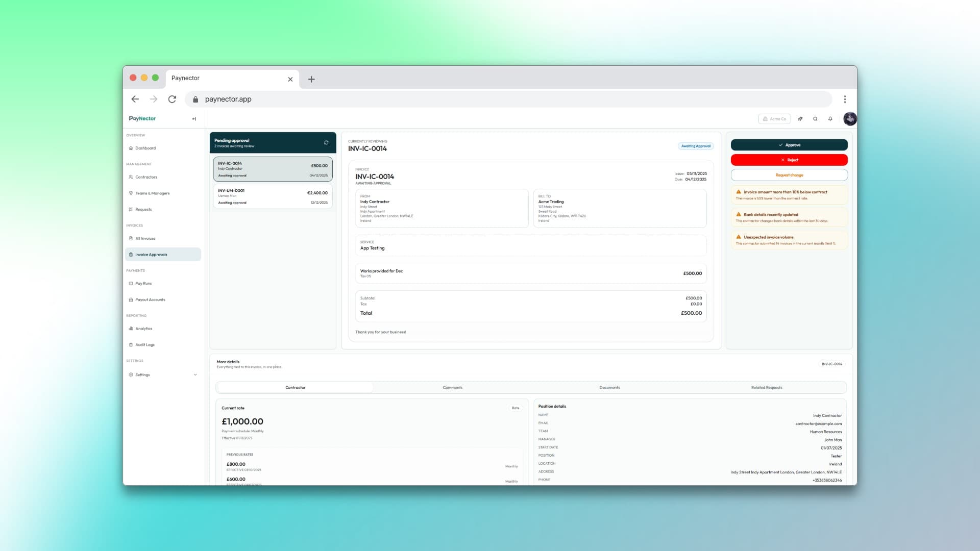980x551 pixels.
Task: Open the Acme Co company switcher
Action: point(774,118)
